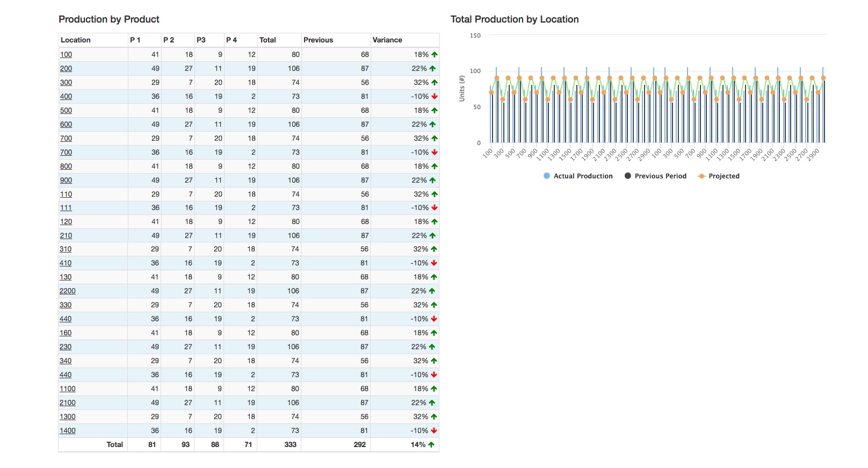
Task: Open location 1300 link
Action: 68,416
